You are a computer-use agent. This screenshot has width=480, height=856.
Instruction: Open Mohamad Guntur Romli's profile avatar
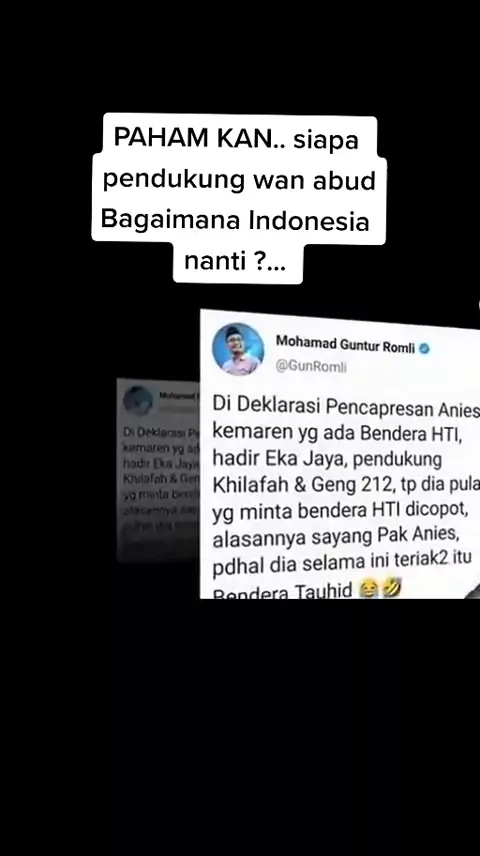click(x=238, y=349)
